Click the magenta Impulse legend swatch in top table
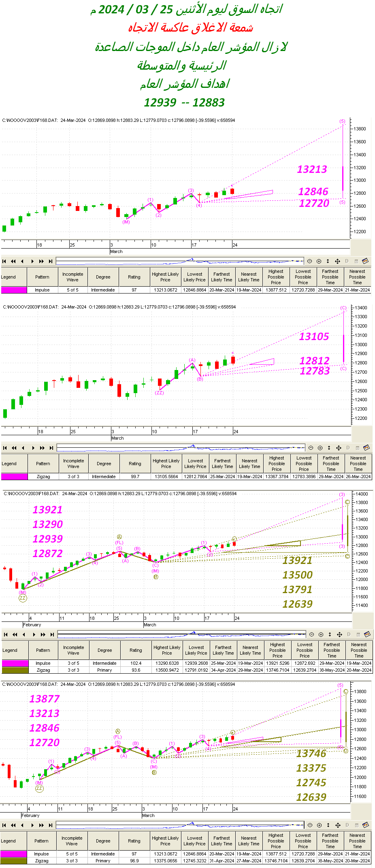Screen dimensions: 375x868 [14, 290]
